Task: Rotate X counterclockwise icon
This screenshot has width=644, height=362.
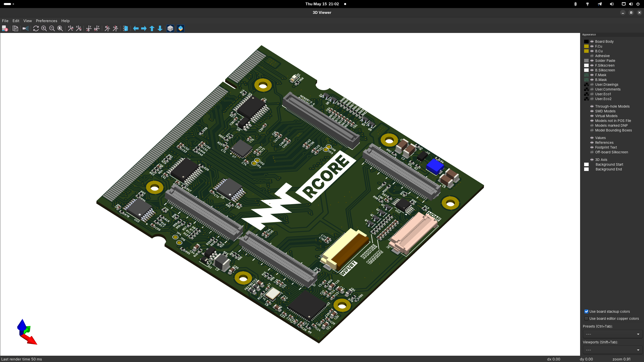Action: tap(79, 28)
